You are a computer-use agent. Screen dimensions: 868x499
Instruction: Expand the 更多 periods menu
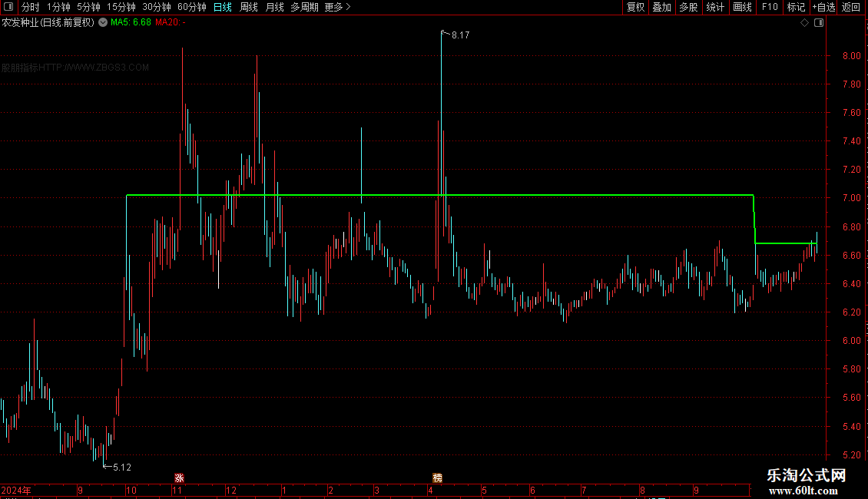[x=338, y=7]
